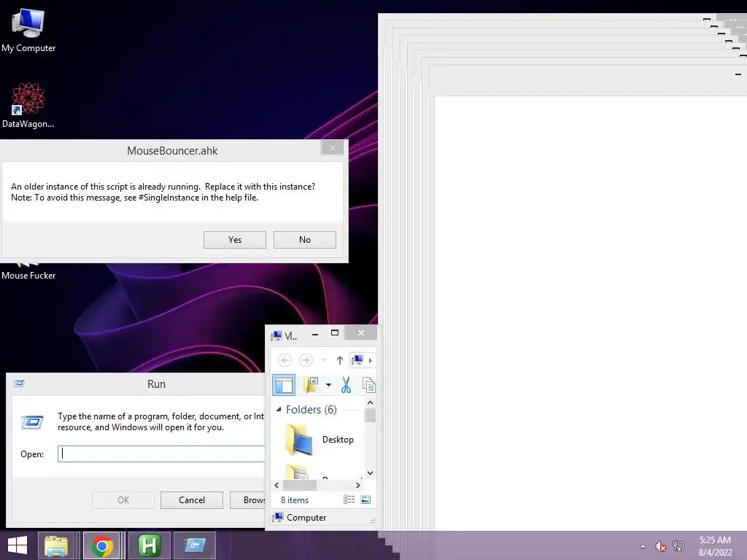Image resolution: width=747 pixels, height=560 pixels.
Task: Open Google Chrome from the taskbar
Action: (101, 545)
